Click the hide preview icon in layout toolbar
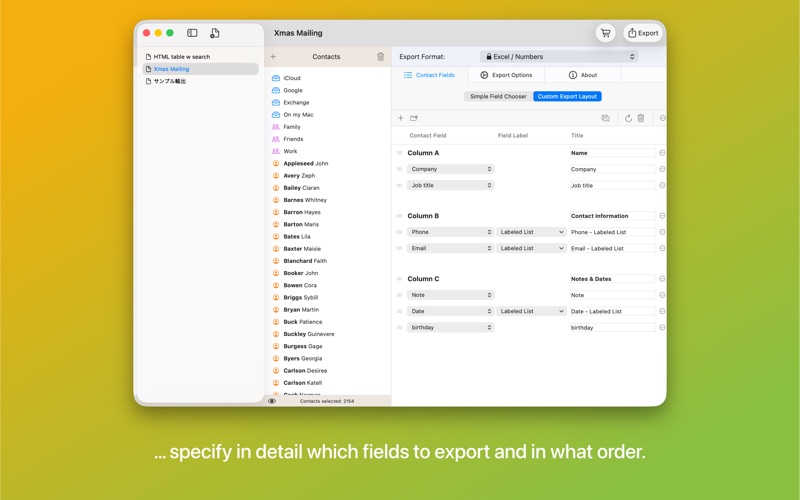The height and width of the screenshot is (500, 800). point(606,118)
